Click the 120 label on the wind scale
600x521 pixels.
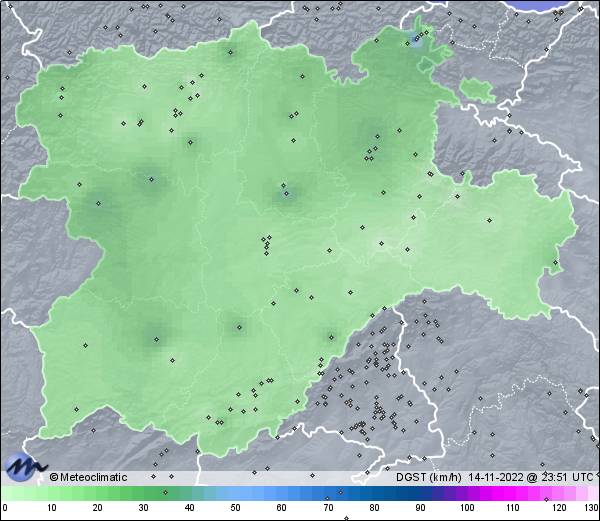pos(559,508)
